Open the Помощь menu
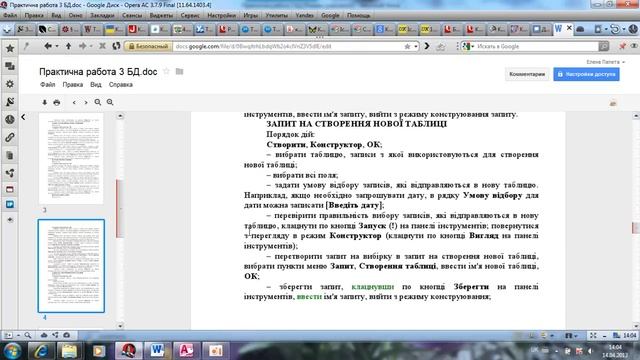The width and height of the screenshot is (640, 360). coord(358,16)
